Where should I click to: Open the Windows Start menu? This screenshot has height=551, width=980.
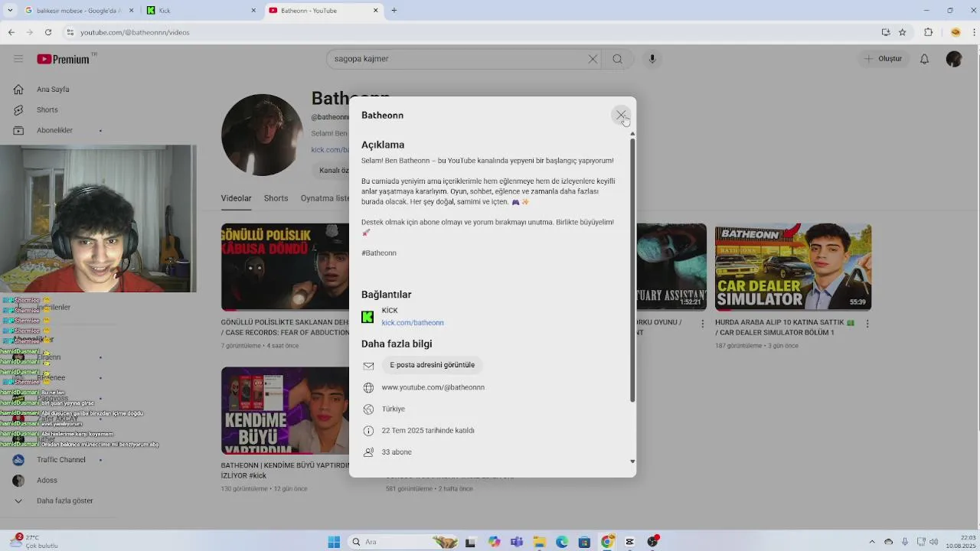(334, 542)
